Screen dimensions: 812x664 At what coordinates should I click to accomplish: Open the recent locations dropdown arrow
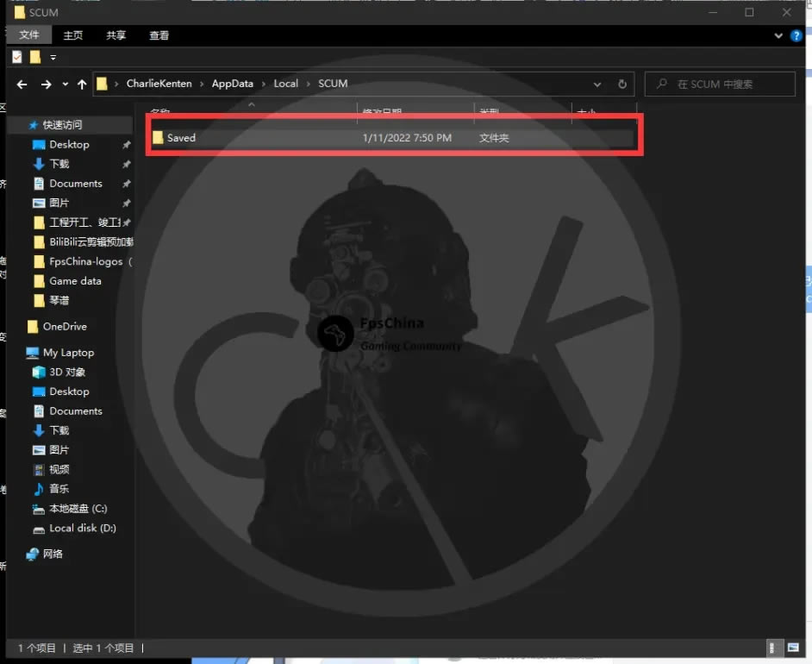pyautogui.click(x=66, y=85)
